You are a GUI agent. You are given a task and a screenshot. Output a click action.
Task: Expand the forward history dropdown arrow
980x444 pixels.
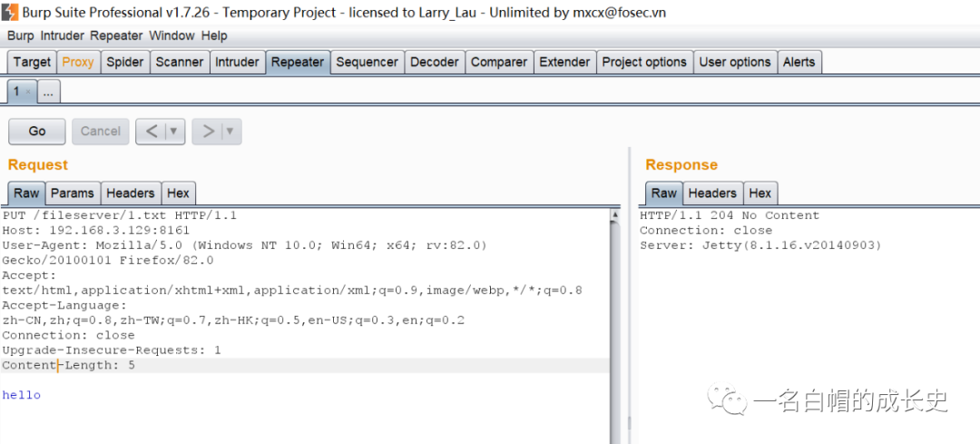coord(231,132)
